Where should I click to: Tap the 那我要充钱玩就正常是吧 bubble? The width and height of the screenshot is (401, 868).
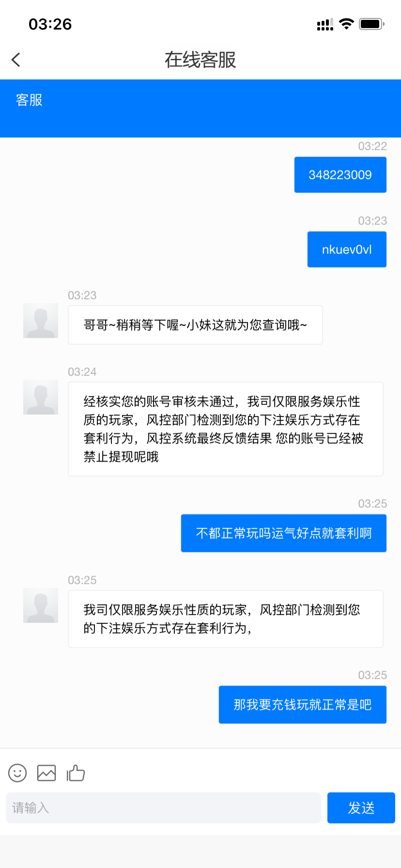302,705
